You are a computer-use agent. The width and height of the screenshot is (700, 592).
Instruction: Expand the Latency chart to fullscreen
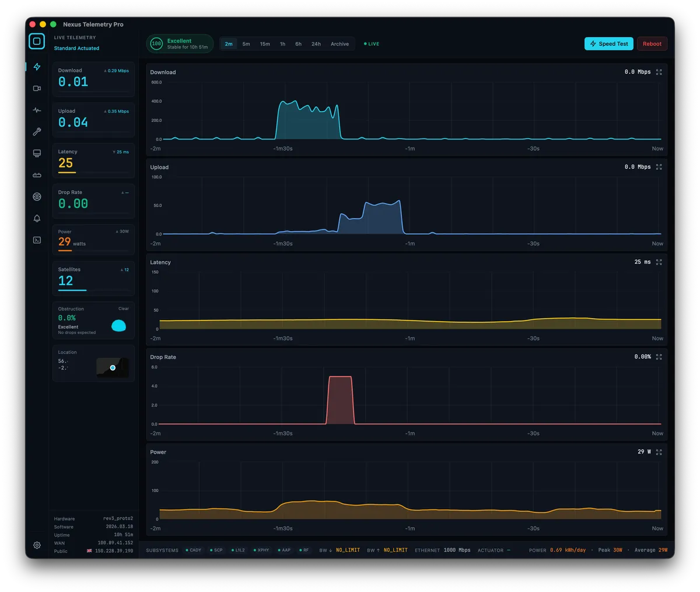coord(659,262)
